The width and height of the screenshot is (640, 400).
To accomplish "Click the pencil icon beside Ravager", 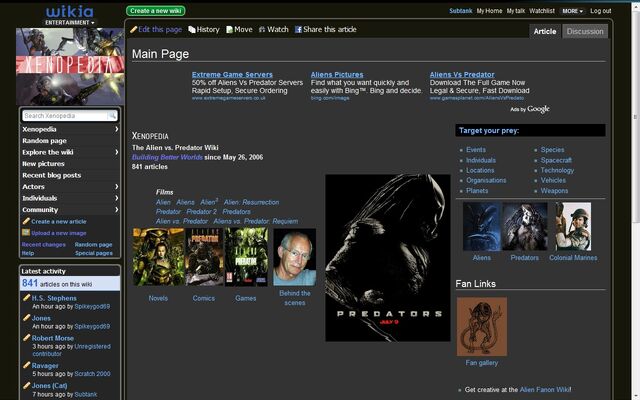I will tap(27, 366).
